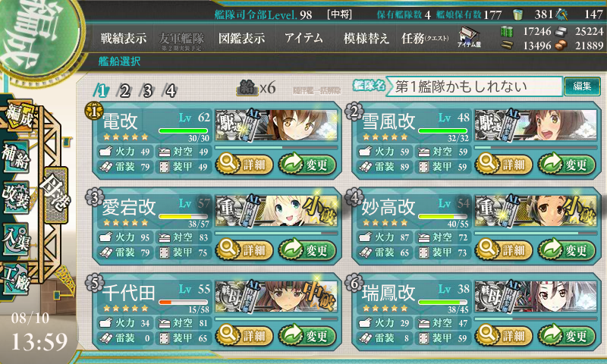Click the 給 fleet resupply icon
This screenshot has width=607, height=364.
247,88
